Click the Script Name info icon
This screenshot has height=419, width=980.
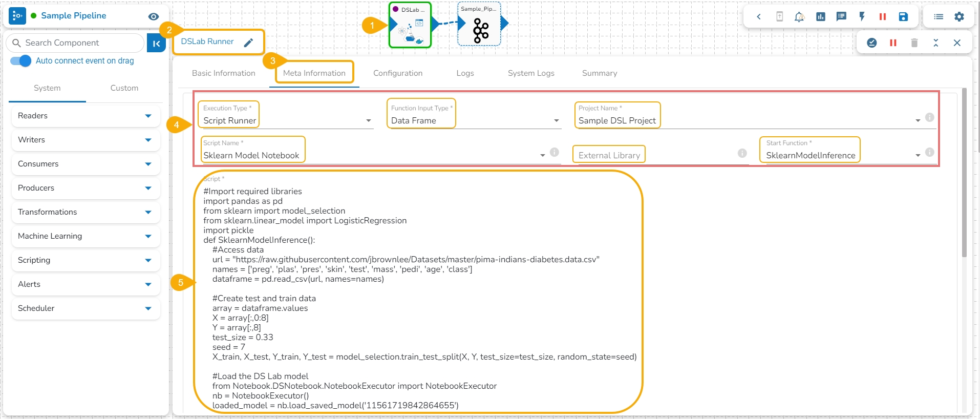554,152
